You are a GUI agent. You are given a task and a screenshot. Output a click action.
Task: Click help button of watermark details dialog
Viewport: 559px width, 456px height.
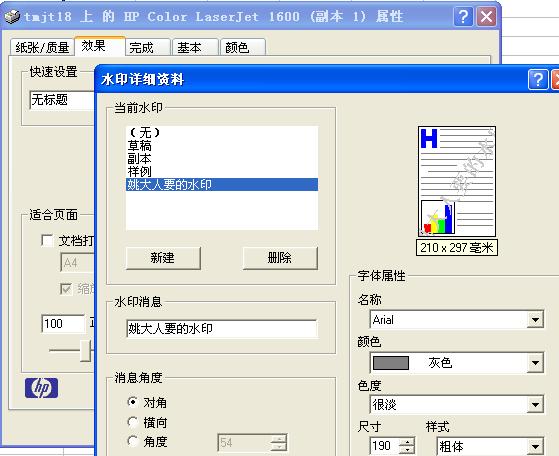[538, 79]
